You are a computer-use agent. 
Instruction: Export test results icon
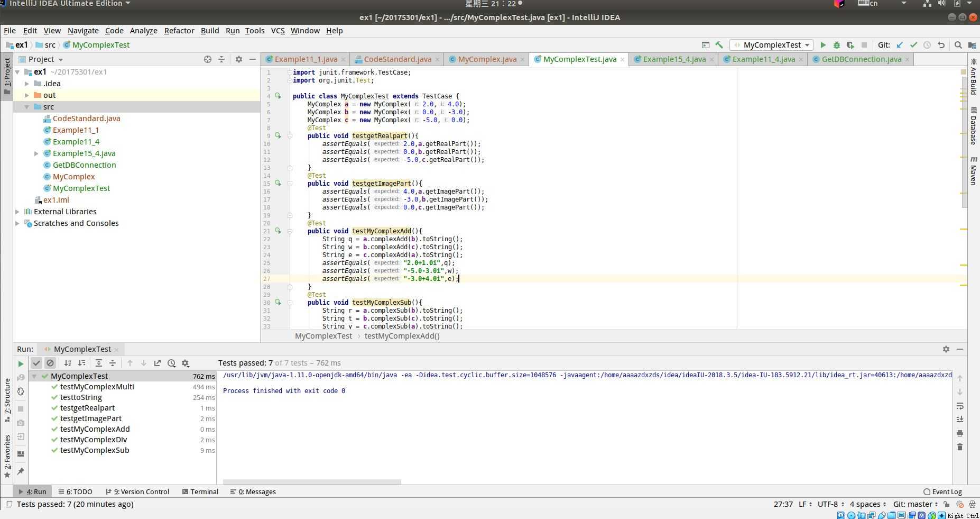pyautogui.click(x=158, y=363)
